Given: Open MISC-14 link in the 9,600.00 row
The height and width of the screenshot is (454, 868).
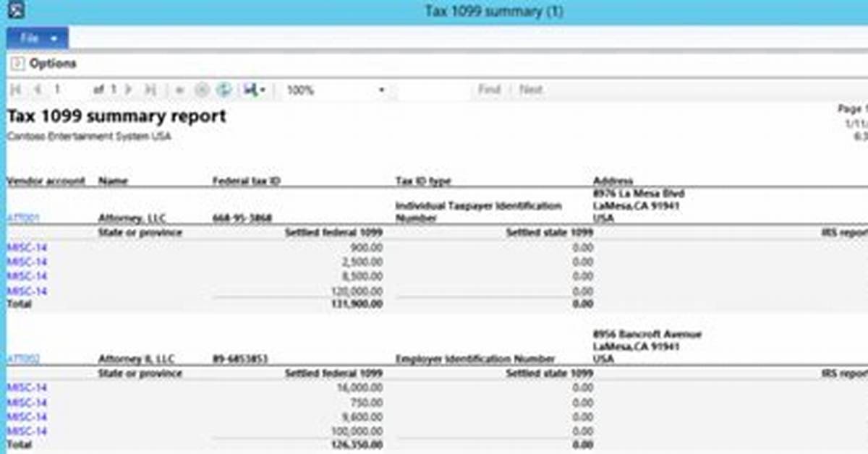Looking at the screenshot, I should 27,416.
